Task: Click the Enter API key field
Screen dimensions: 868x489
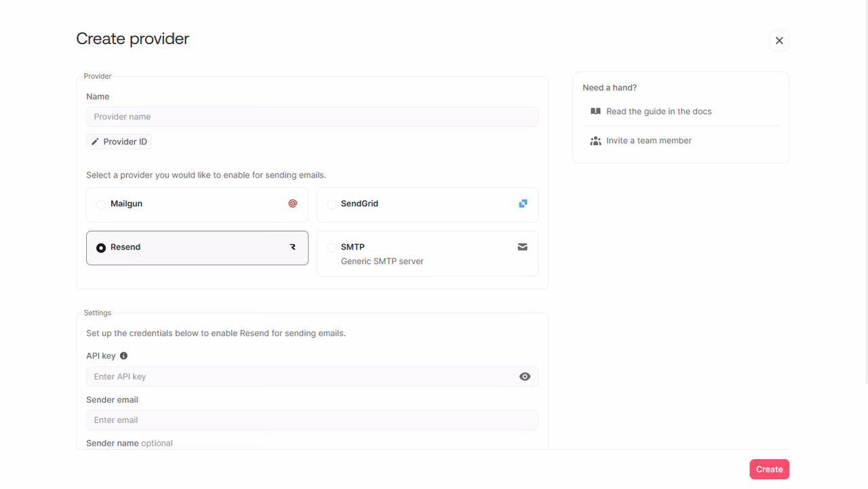Action: pyautogui.click(x=312, y=376)
